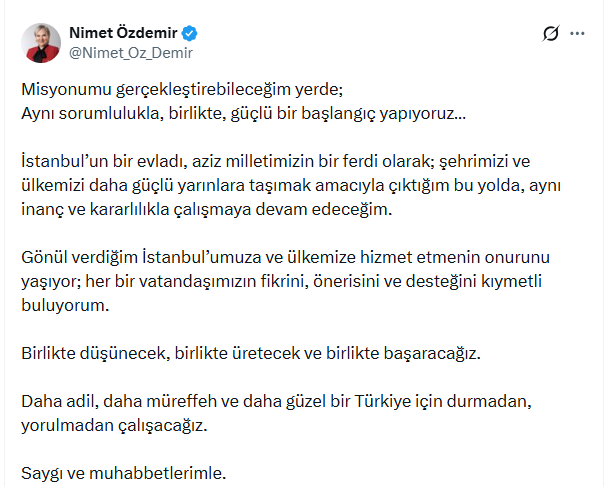
Task: Click the line starting "İstanbul'un bir evladı"
Action: tap(275, 161)
